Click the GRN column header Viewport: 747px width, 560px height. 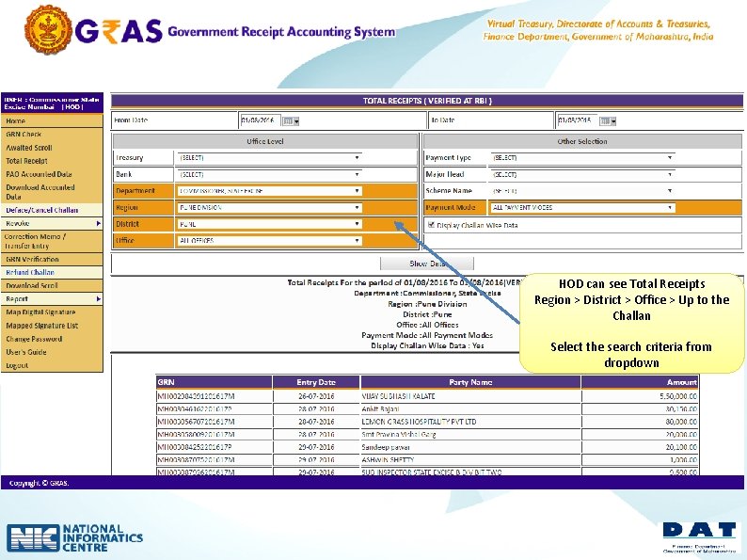[x=214, y=382]
